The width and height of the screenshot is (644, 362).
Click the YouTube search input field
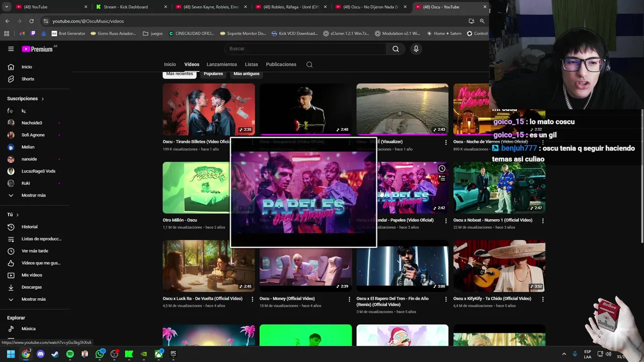(x=305, y=49)
